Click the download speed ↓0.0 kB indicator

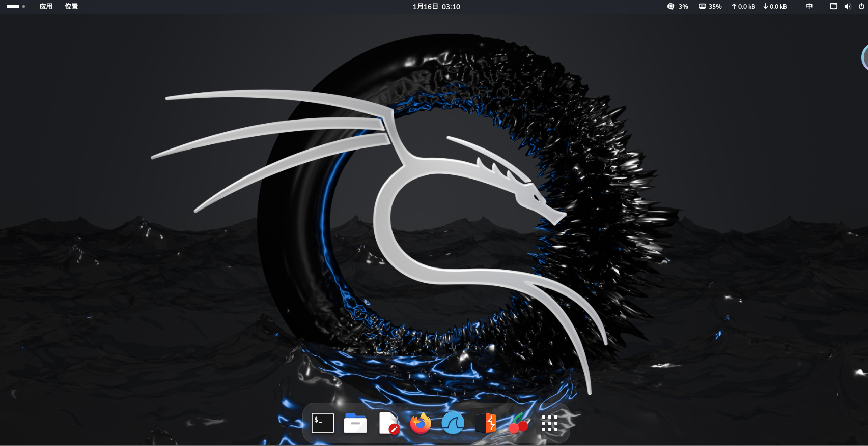pyautogui.click(x=775, y=7)
